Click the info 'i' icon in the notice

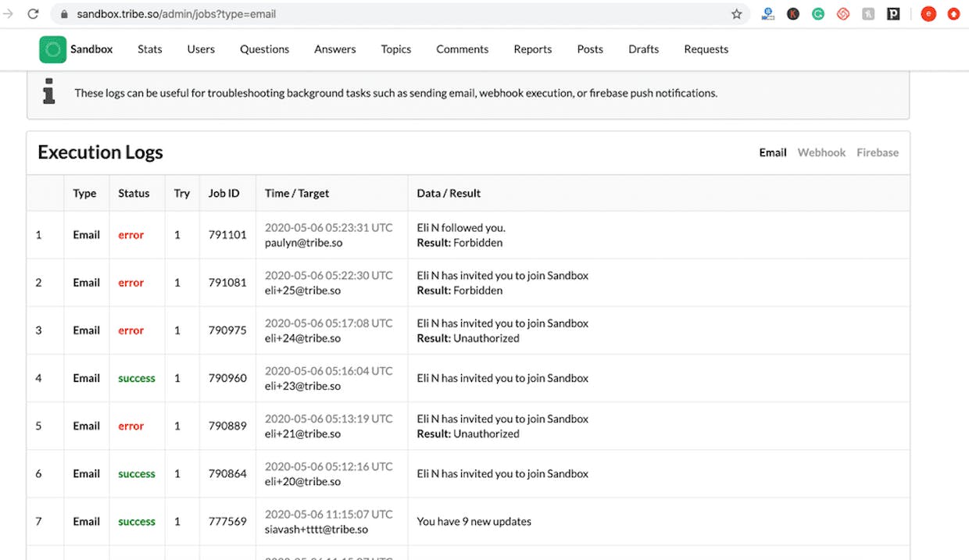coord(49,92)
